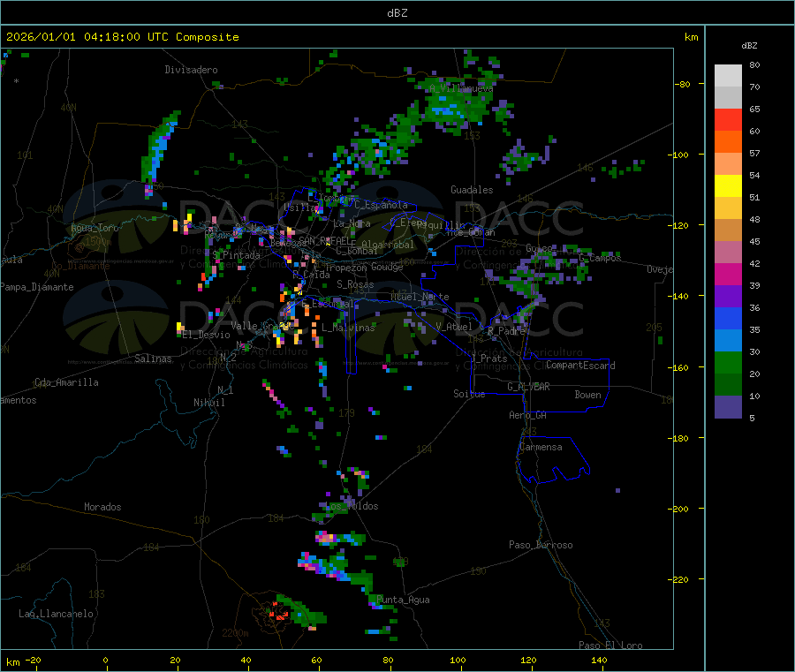Click the S_Rosas place label
The image size is (795, 672).
(x=355, y=284)
